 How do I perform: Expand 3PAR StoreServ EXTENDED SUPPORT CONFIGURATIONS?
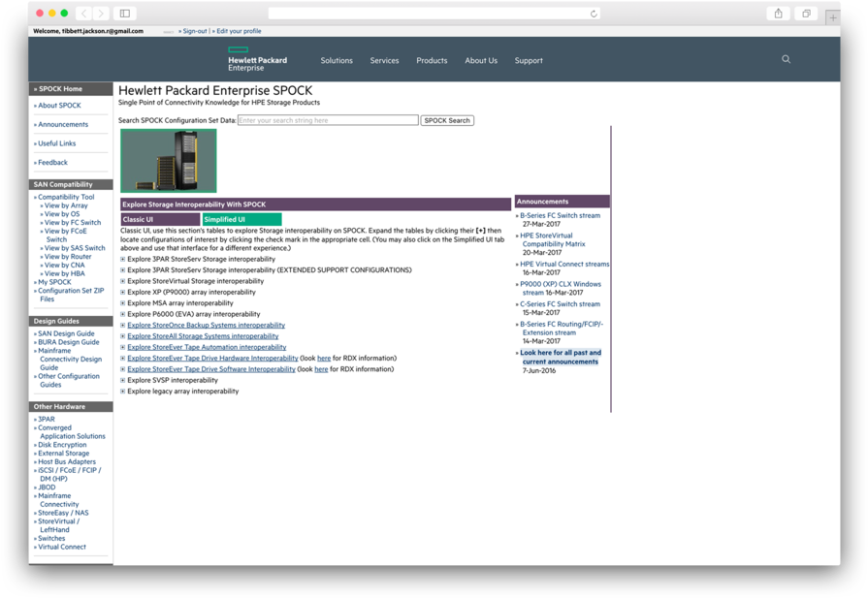pyautogui.click(x=123, y=270)
